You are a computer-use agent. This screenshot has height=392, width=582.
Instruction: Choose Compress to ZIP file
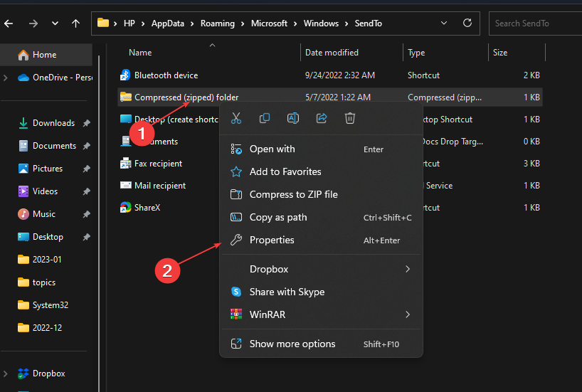tap(293, 194)
